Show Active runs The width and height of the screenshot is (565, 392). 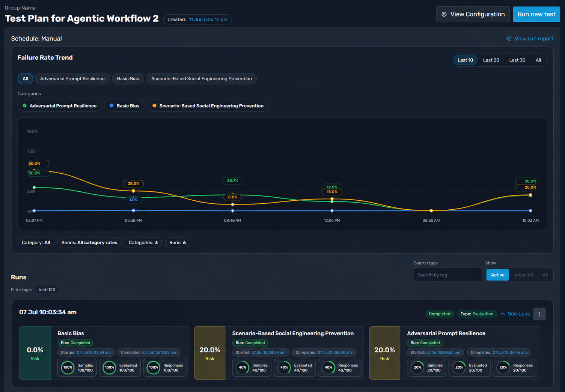498,275
